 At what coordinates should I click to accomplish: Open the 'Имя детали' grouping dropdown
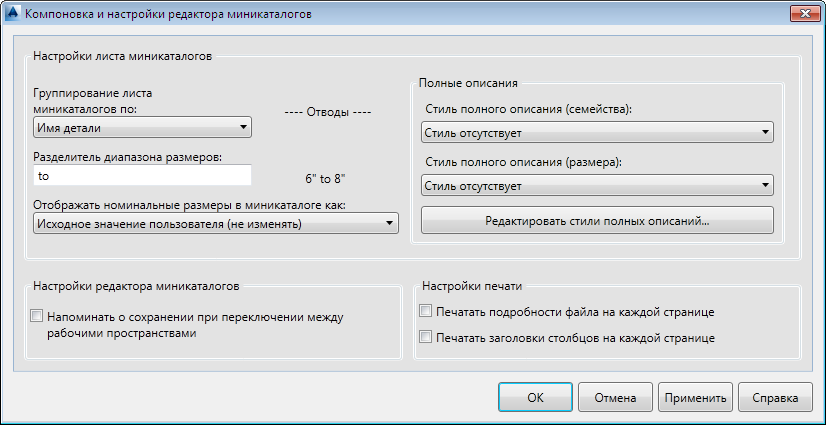click(x=141, y=127)
